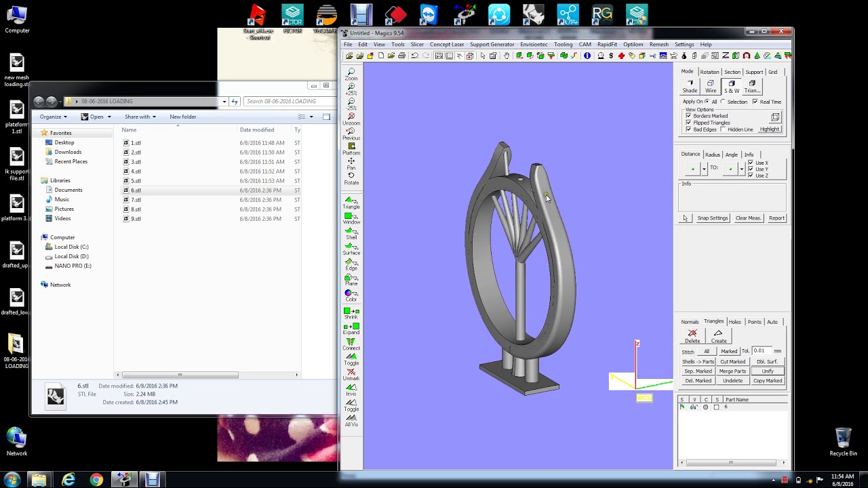Enable the Hidden Line checkbox
This screenshot has height=488, width=868.
pos(723,129)
